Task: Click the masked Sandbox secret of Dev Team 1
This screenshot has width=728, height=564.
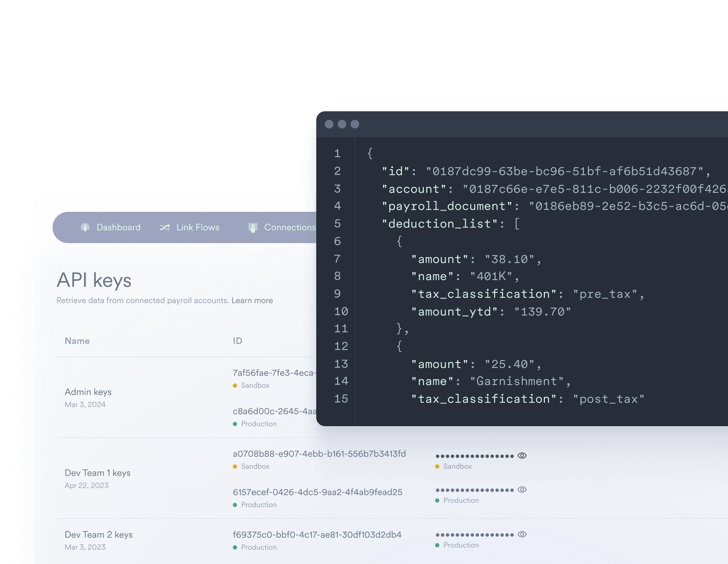Action: [474, 456]
